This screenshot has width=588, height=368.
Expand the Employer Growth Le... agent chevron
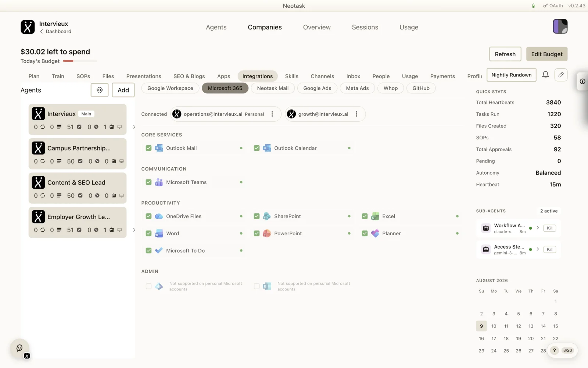[x=134, y=230]
